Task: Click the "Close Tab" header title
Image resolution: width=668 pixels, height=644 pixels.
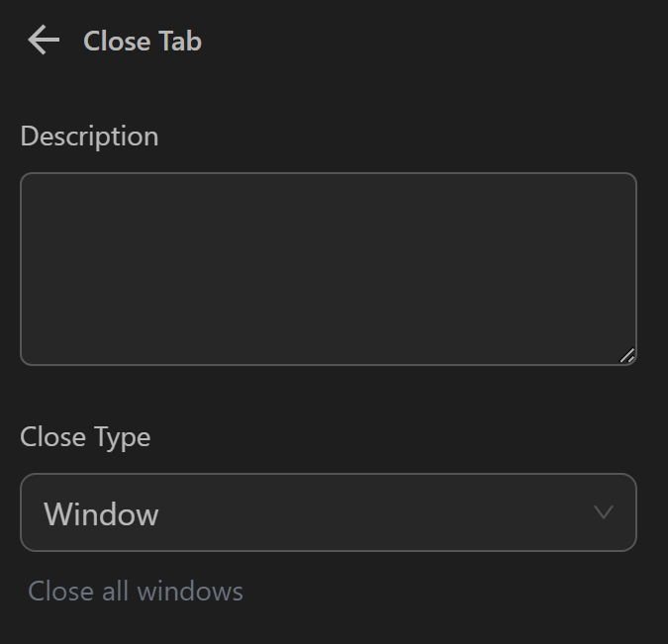Action: point(143,41)
